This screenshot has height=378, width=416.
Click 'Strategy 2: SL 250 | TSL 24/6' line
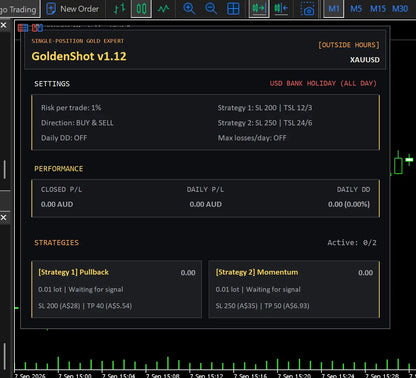click(265, 123)
